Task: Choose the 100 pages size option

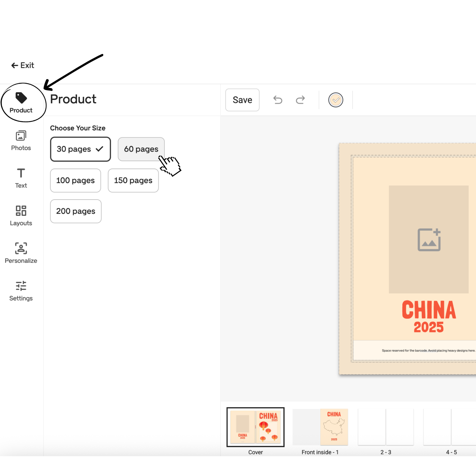Action: pyautogui.click(x=76, y=181)
